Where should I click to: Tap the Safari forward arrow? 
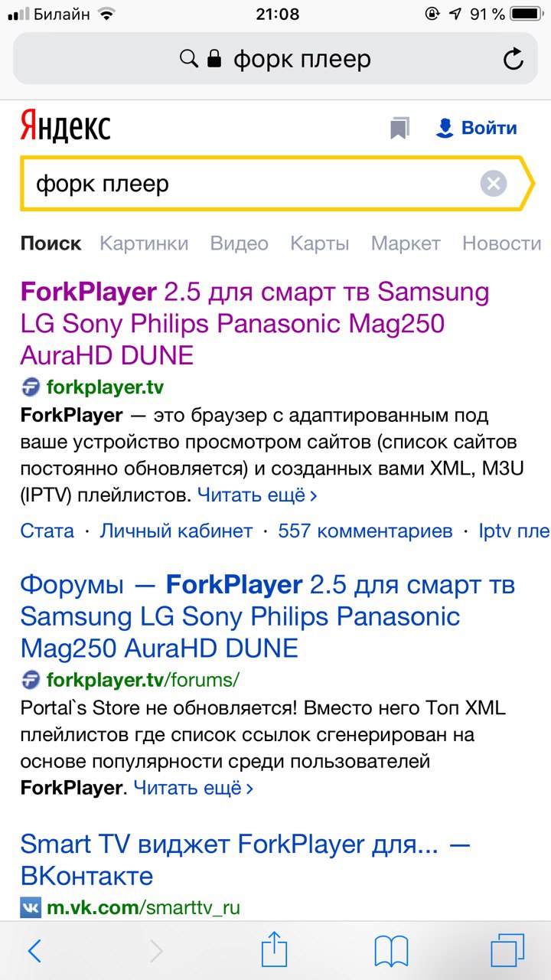pos(156,951)
